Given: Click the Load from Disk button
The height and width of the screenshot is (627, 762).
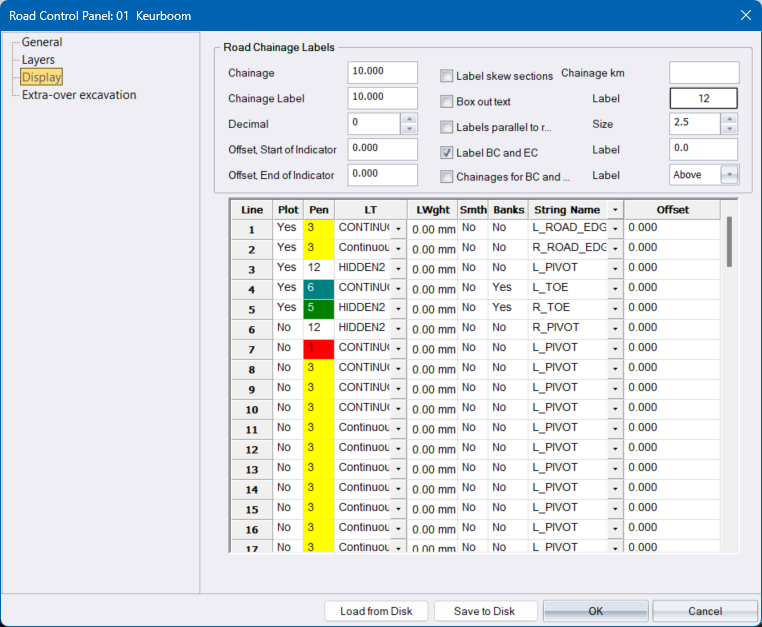Looking at the screenshot, I should [x=376, y=611].
